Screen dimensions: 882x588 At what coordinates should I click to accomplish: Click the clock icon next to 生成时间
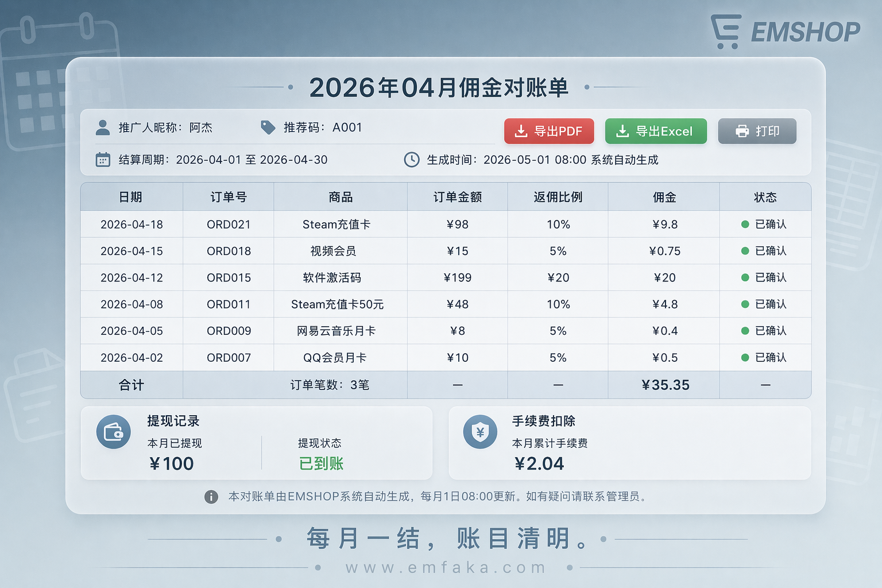(x=411, y=160)
